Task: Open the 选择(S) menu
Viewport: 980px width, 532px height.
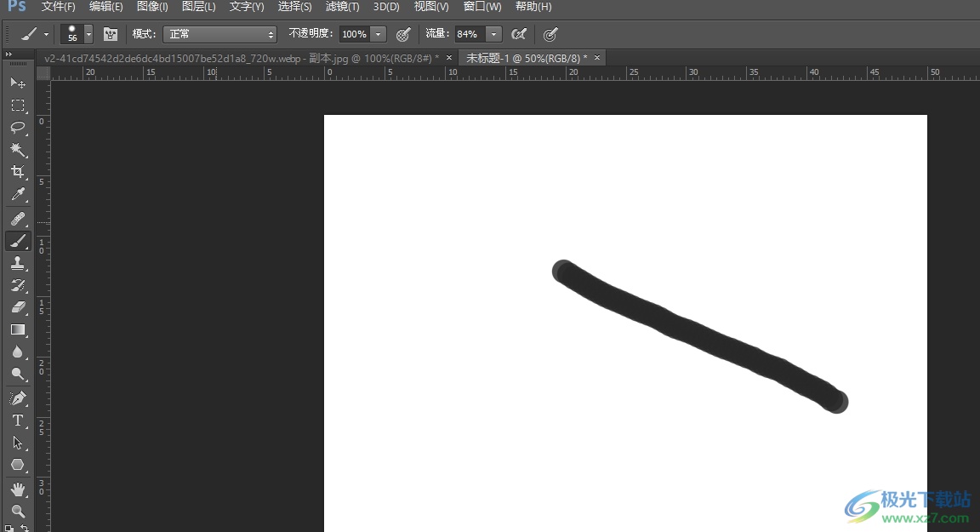Action: 295,7
